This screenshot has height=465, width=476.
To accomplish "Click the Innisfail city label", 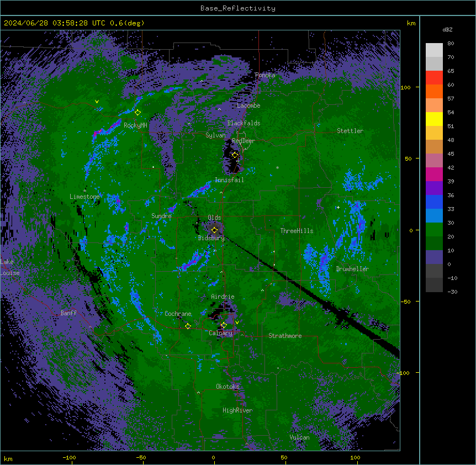I will (229, 180).
